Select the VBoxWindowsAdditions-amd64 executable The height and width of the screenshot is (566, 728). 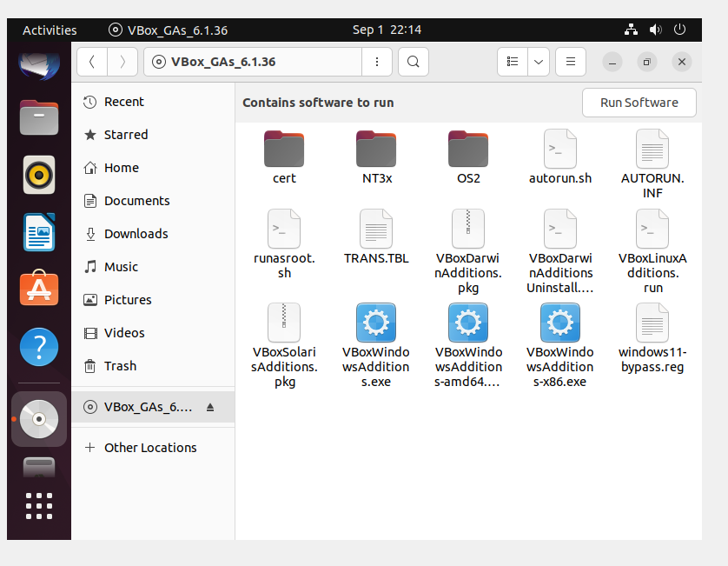point(468,346)
